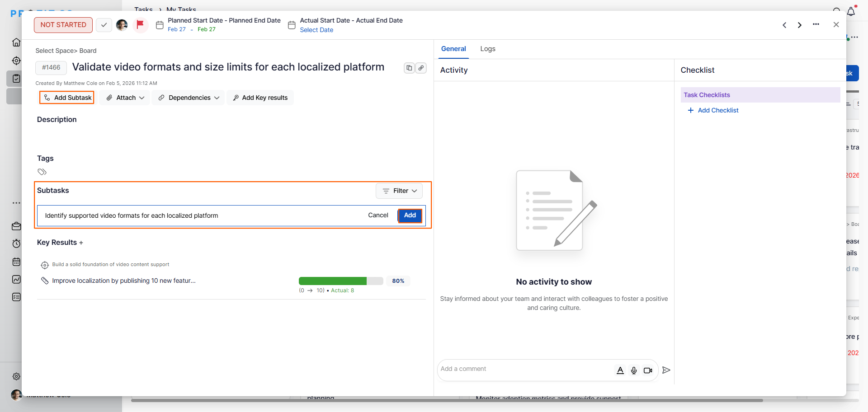
Task: Select the flag priority icon
Action: tap(141, 25)
